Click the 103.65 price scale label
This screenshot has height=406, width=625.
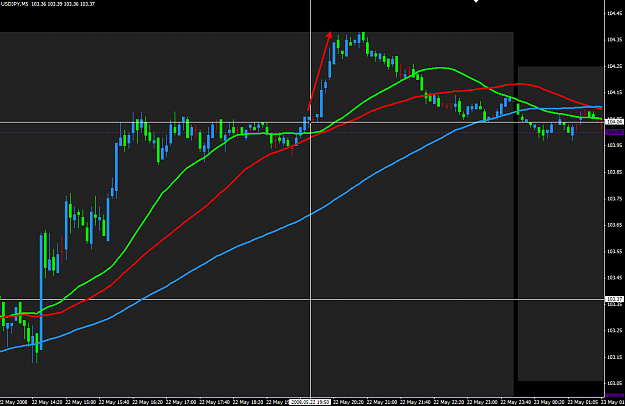tap(614, 225)
